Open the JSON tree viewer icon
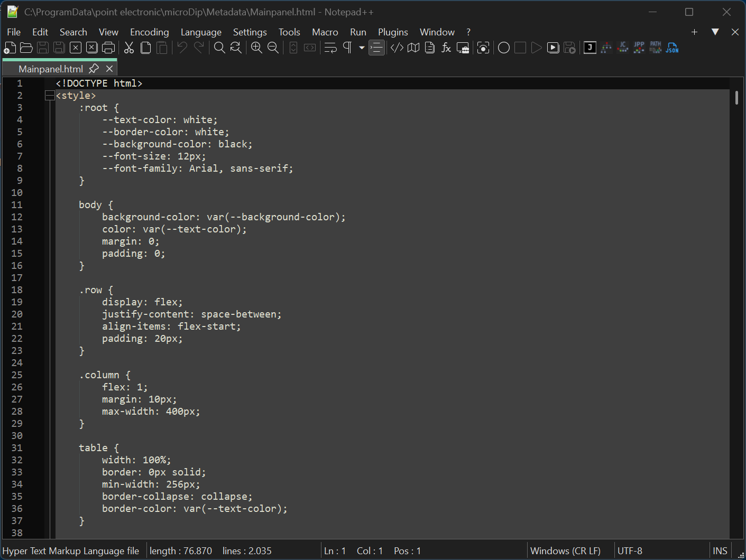 (606, 48)
